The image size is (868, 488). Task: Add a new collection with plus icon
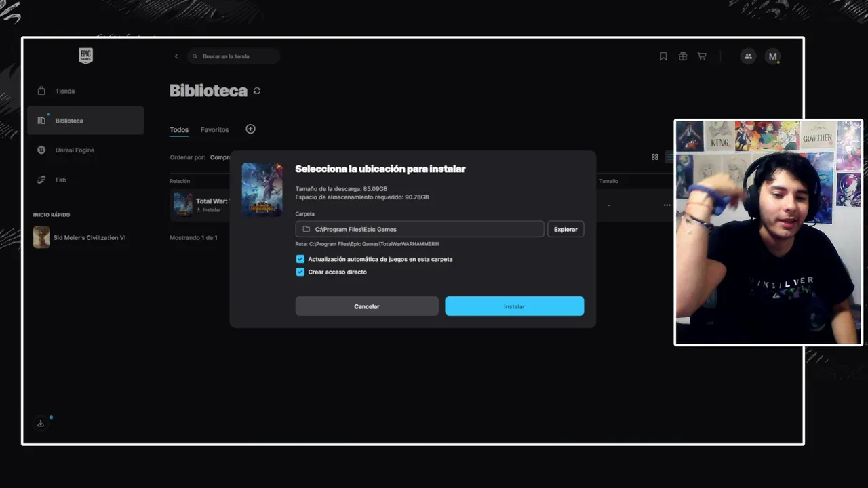(250, 129)
